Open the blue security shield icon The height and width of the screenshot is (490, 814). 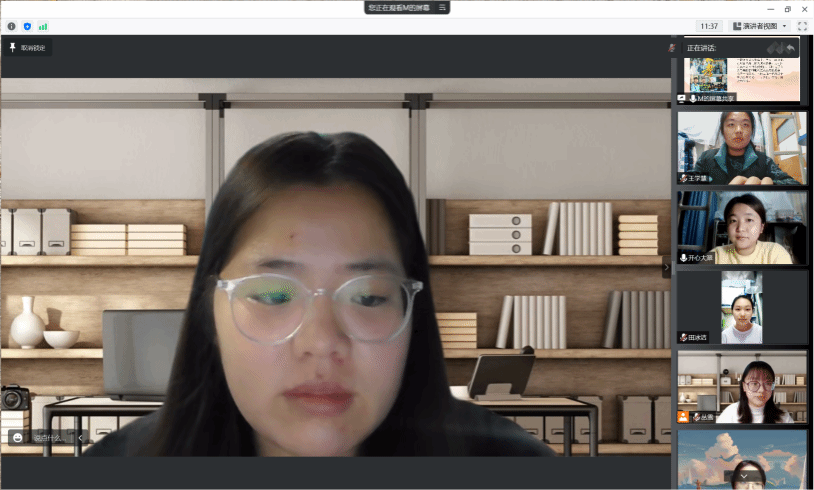pos(27,26)
